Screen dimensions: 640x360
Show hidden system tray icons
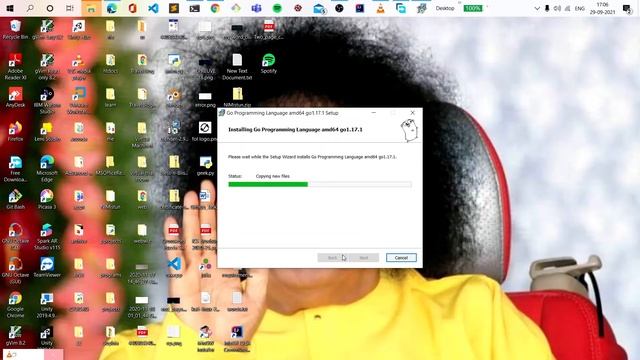coord(537,8)
